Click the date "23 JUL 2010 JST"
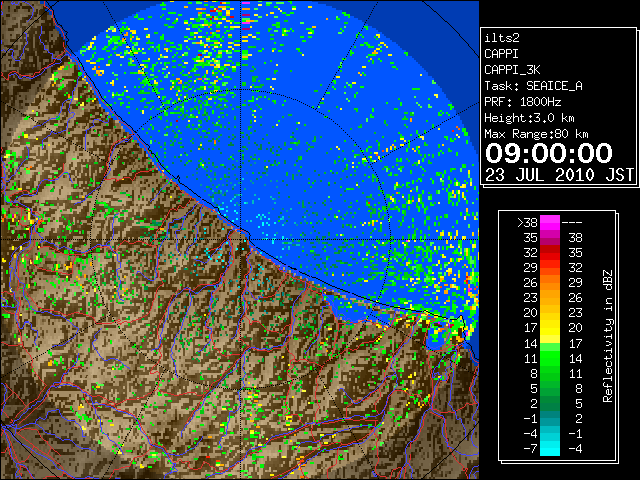 pyautogui.click(x=559, y=175)
